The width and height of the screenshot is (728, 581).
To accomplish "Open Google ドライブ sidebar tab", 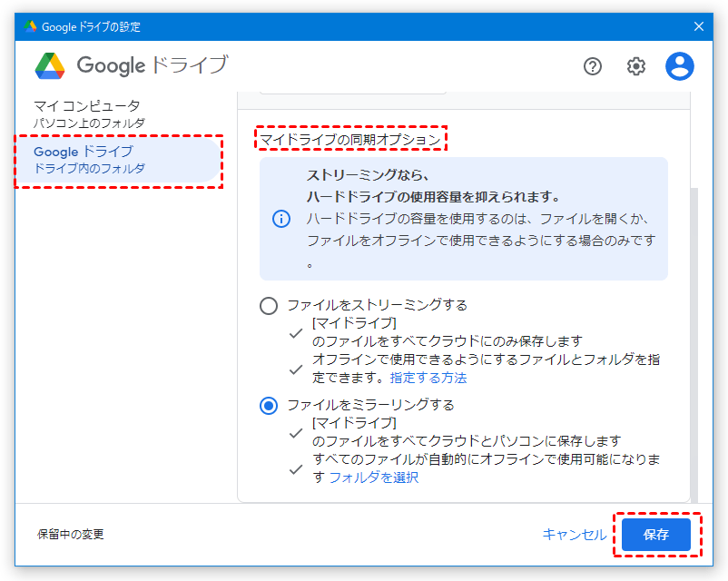I will coord(119,160).
